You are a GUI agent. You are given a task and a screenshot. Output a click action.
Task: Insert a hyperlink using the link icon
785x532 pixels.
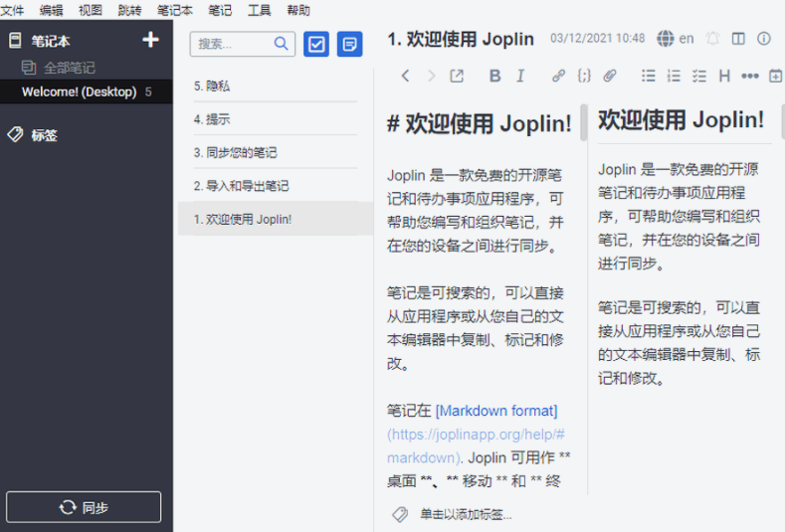(558, 76)
